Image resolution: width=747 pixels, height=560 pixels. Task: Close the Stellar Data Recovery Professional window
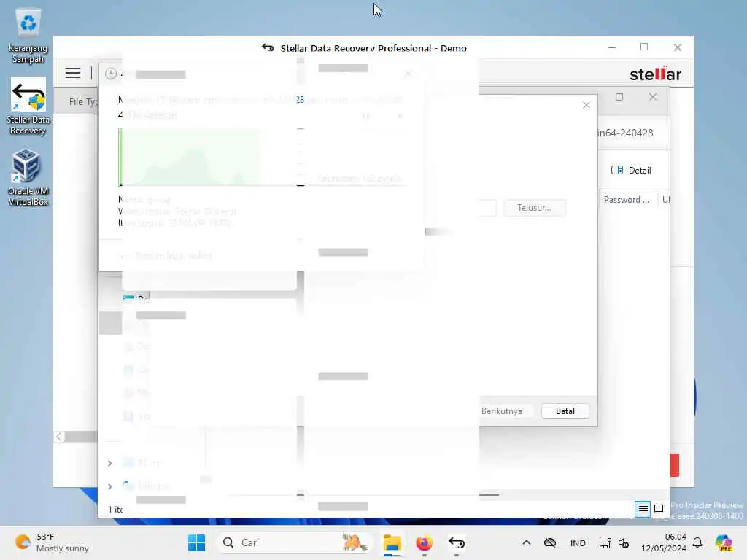(678, 47)
